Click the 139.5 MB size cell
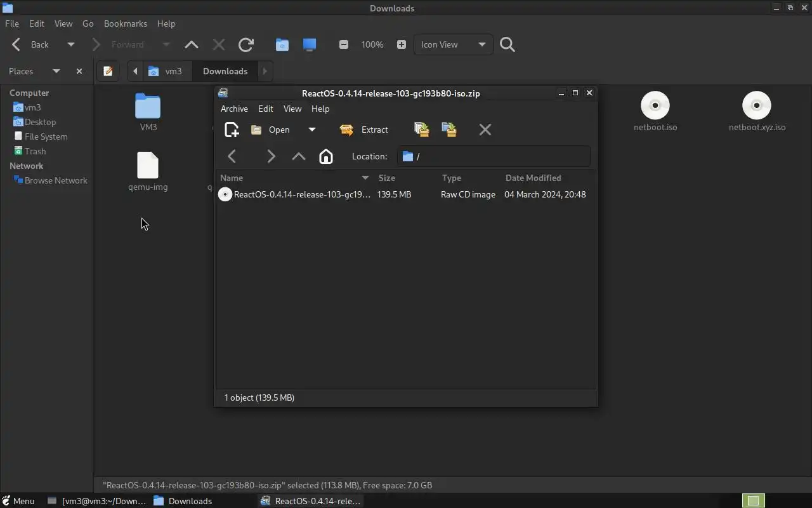 click(394, 194)
